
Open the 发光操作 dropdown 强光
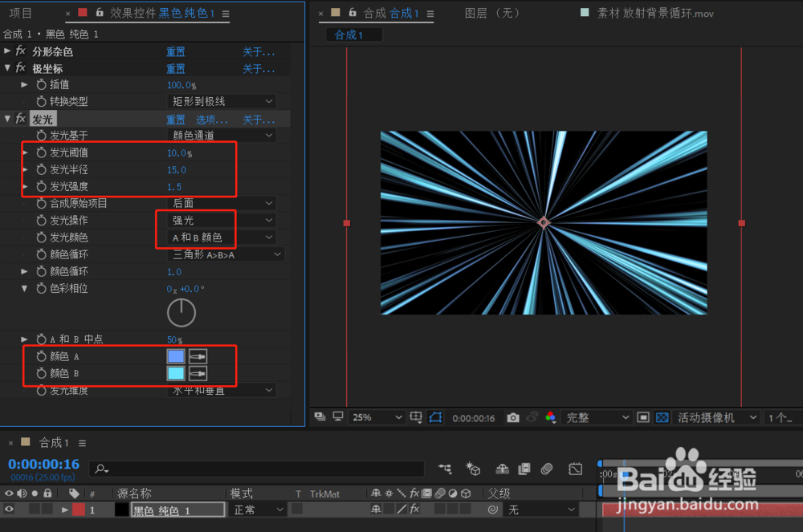pos(222,220)
